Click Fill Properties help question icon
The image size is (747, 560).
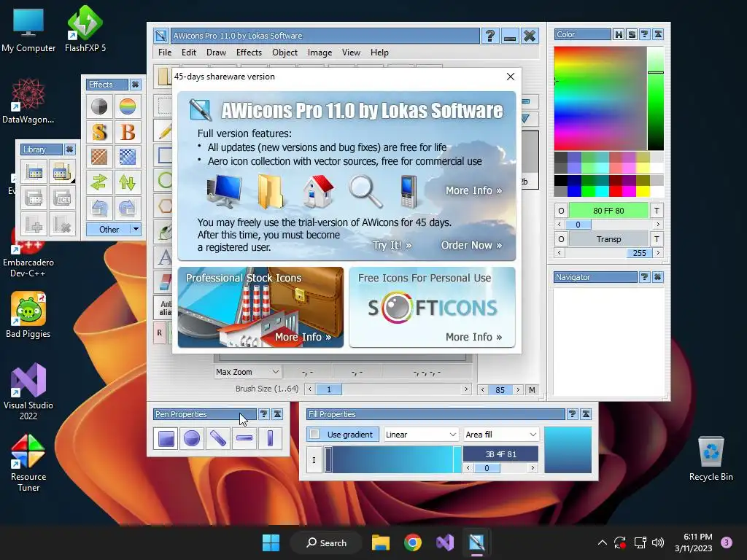(x=572, y=414)
